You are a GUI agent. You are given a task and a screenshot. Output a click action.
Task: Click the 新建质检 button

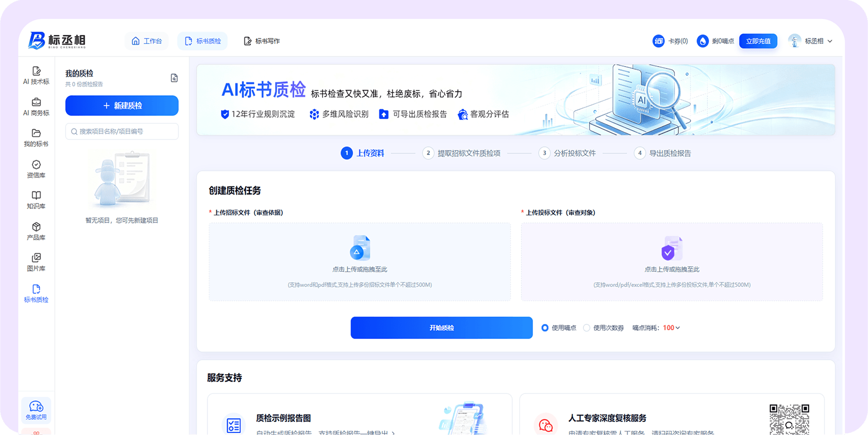coord(122,105)
